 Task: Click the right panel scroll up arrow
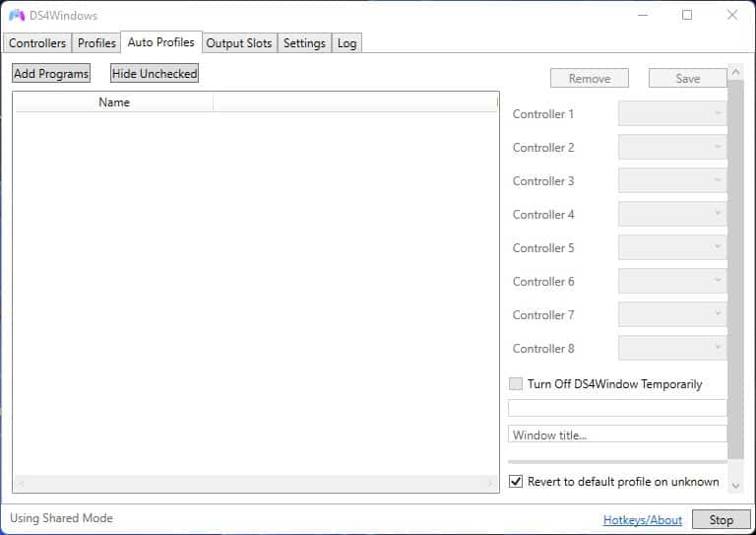[735, 72]
